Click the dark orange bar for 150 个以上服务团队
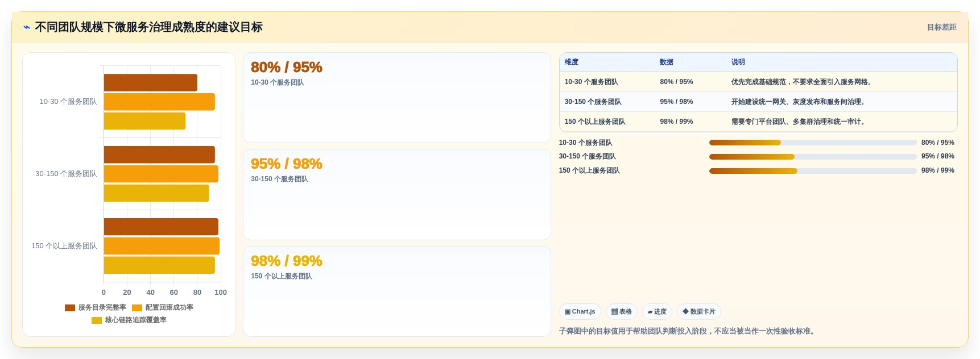The width and height of the screenshot is (980, 359). [161, 227]
